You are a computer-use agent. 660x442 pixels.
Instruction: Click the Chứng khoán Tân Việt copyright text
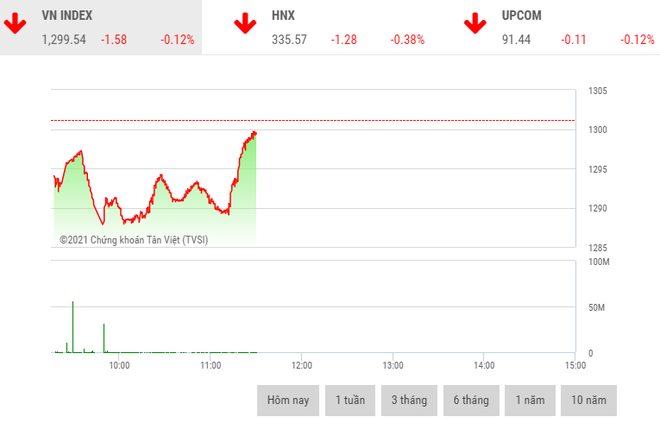[x=133, y=240]
